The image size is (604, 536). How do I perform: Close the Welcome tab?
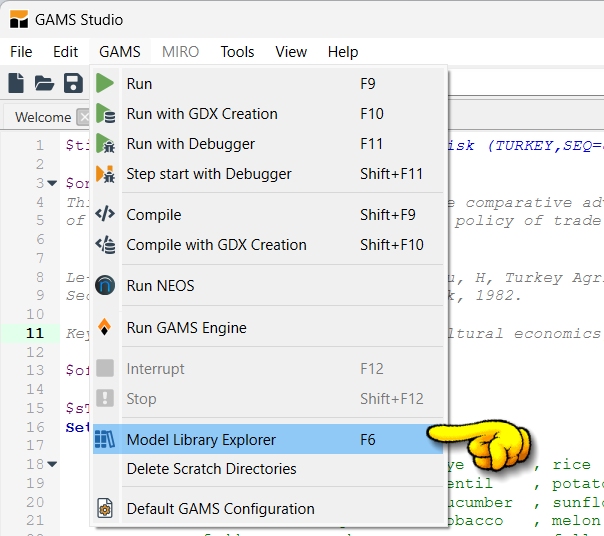83,117
